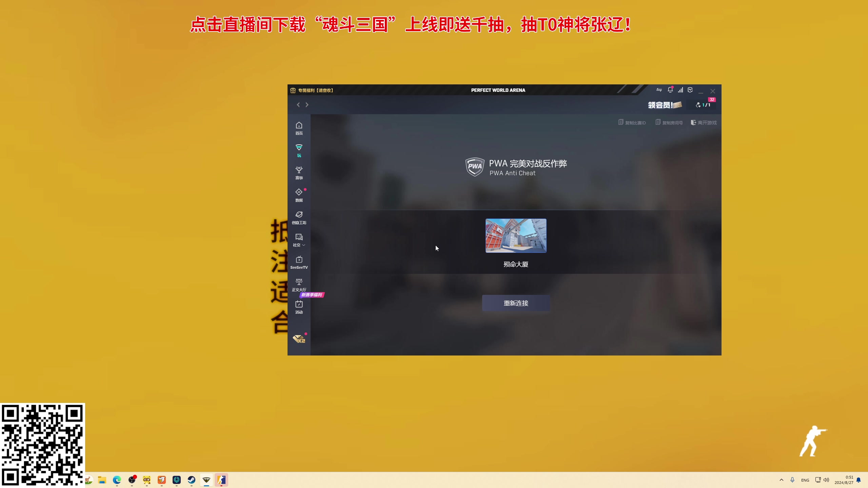The width and height of the screenshot is (868, 488).
Task: Click 复制房间号 copy room number
Action: (669, 122)
